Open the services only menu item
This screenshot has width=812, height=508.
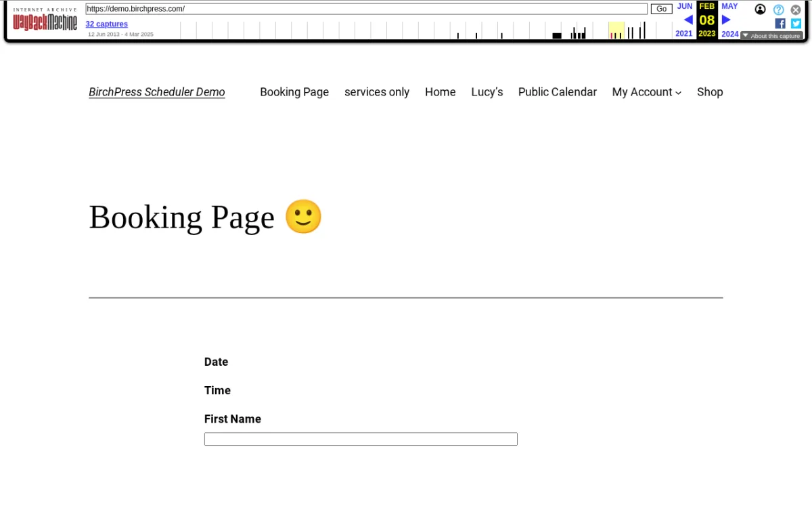[x=377, y=92]
